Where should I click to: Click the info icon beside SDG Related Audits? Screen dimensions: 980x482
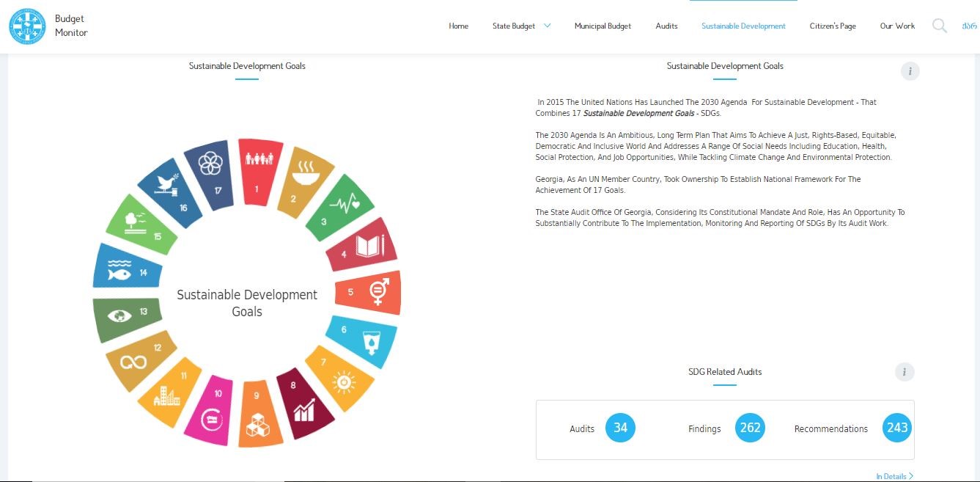coord(905,372)
